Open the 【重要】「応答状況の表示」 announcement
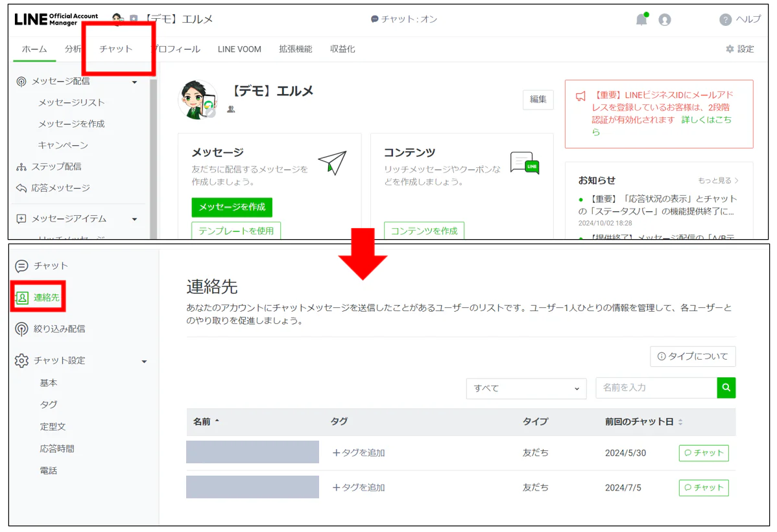This screenshot has width=777, height=532. click(658, 205)
